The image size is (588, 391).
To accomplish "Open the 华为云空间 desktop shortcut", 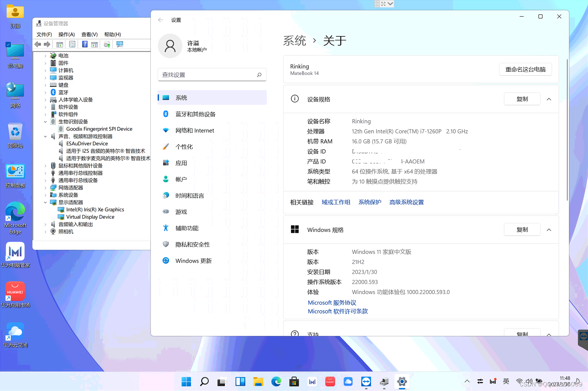I will [x=15, y=335].
